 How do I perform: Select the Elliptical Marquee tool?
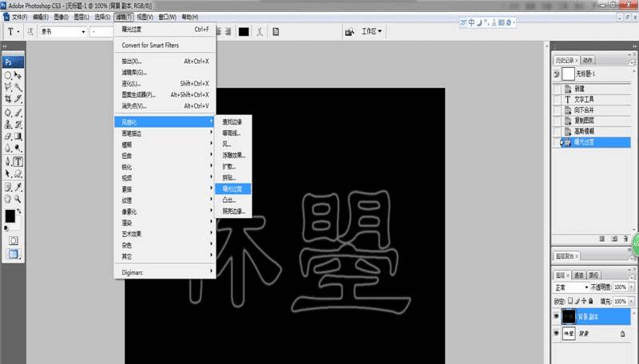click(x=8, y=75)
